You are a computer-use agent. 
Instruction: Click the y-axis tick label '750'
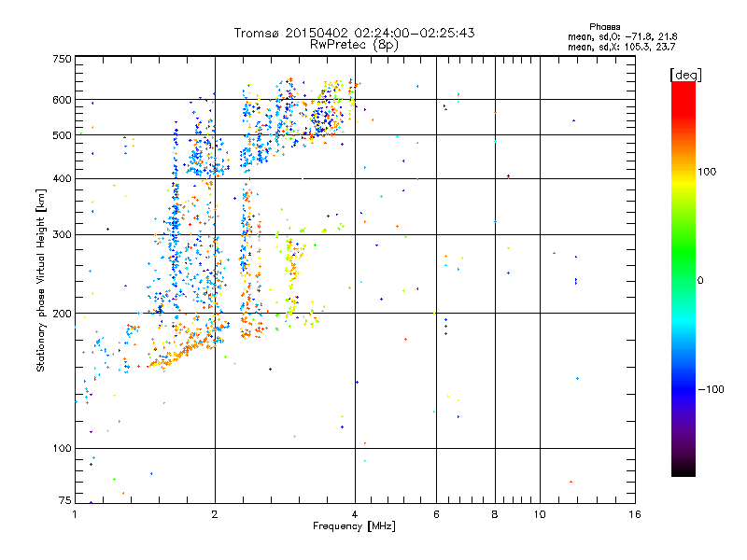[x=62, y=59]
